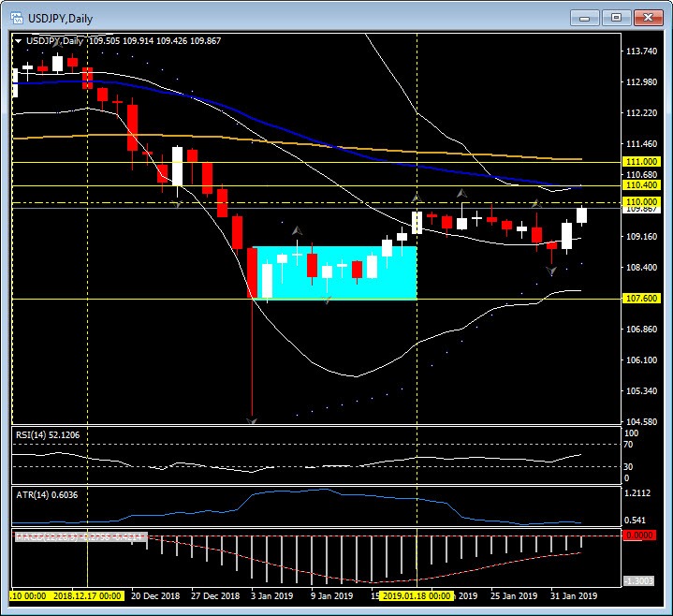Click the 3 Jan 2019 time axis label
The height and width of the screenshot is (616, 673).
271,595
